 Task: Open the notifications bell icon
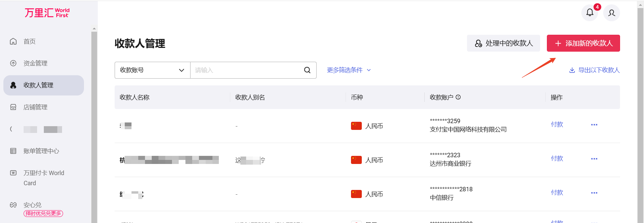pyautogui.click(x=590, y=13)
